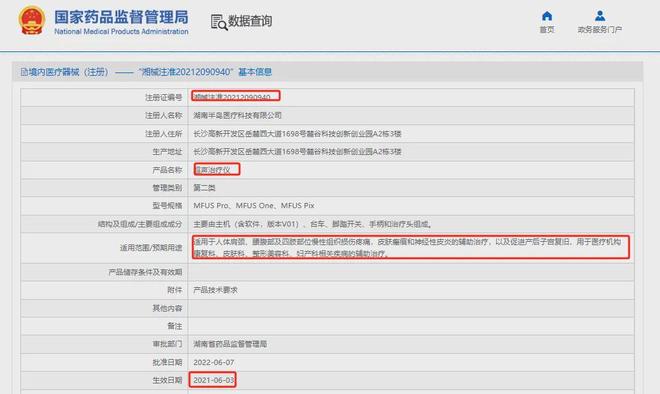Click the 注册人名称 label
This screenshot has height=394, width=660.
point(164,115)
